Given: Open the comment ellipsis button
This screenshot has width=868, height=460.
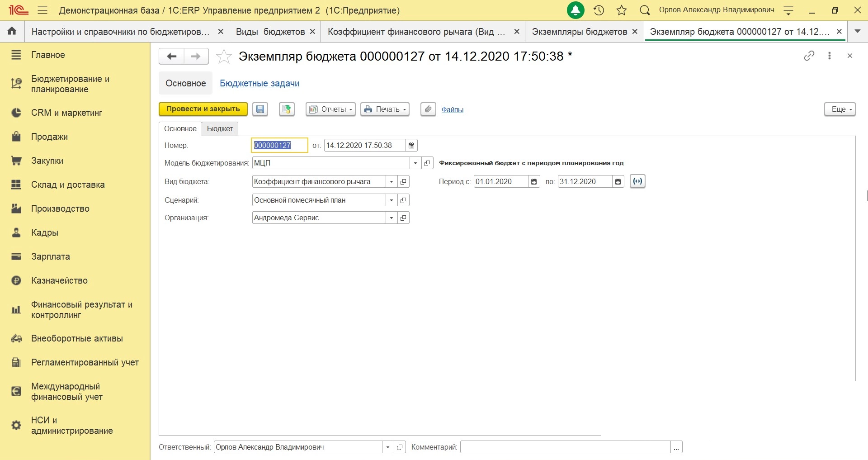Looking at the screenshot, I should click(676, 447).
